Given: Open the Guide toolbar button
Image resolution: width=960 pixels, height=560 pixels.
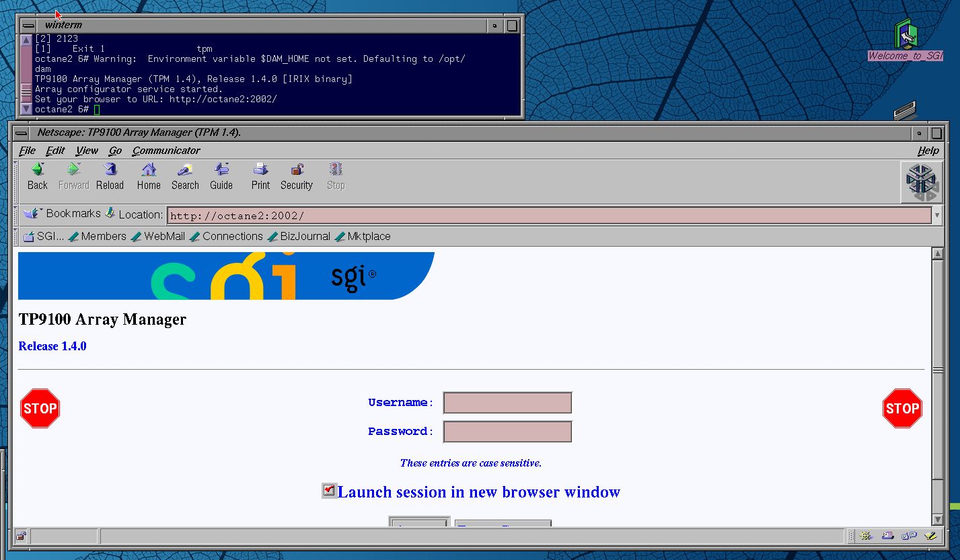Looking at the screenshot, I should click(x=221, y=177).
